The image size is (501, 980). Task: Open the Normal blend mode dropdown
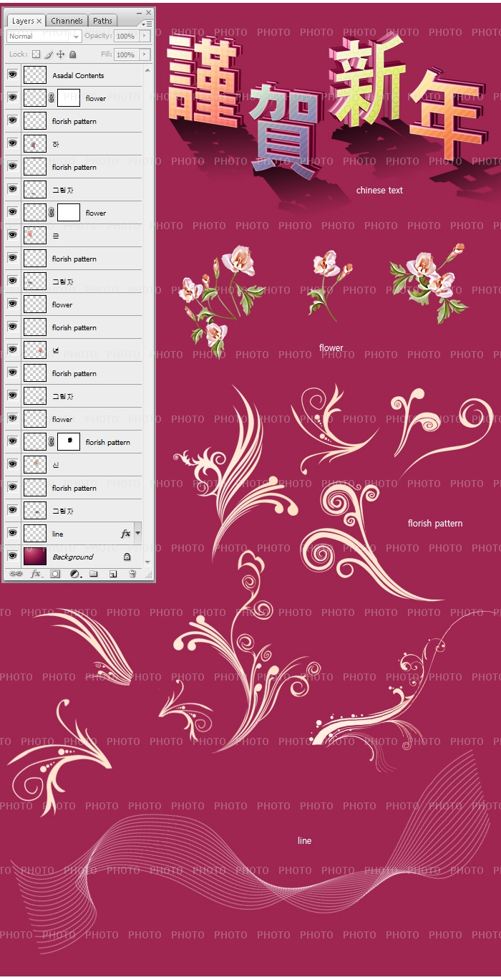tap(44, 37)
